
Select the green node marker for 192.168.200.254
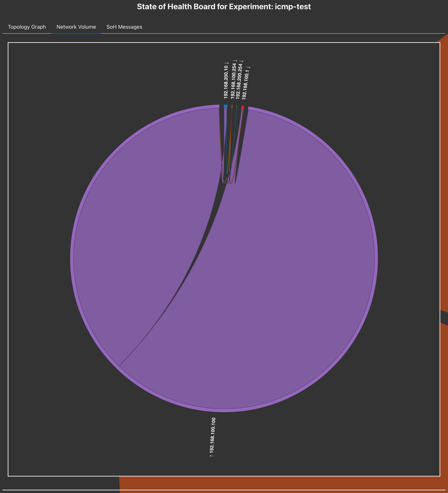pyautogui.click(x=237, y=107)
